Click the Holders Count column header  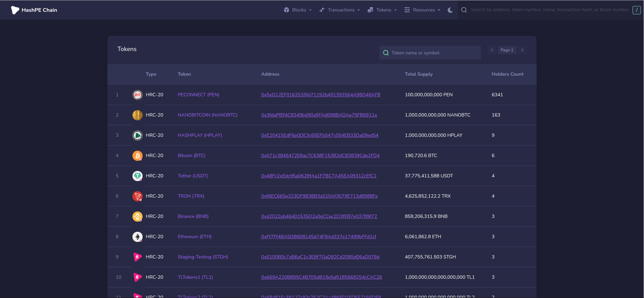tap(507, 74)
